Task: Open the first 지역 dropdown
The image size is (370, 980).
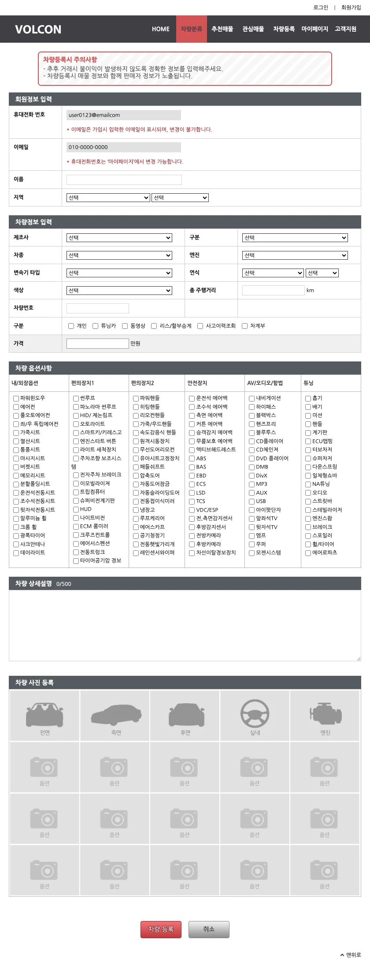Action: click(108, 198)
